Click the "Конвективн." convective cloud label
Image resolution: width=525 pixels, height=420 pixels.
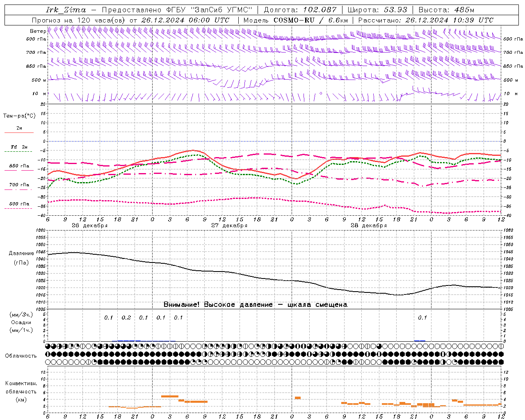pos(21,383)
